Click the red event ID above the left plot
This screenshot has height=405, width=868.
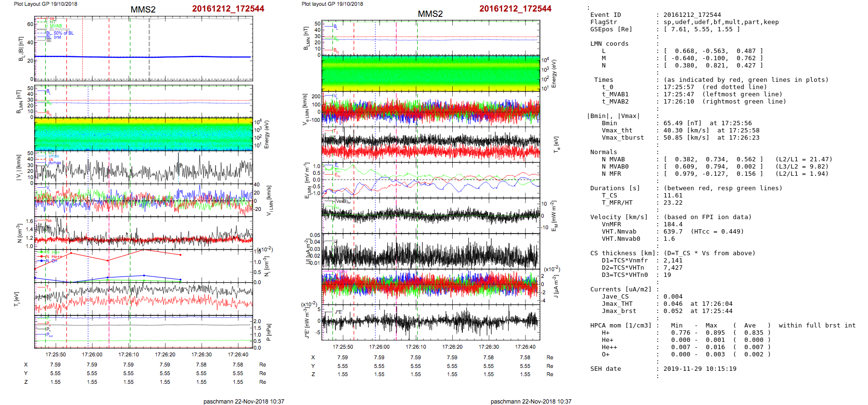click(228, 9)
